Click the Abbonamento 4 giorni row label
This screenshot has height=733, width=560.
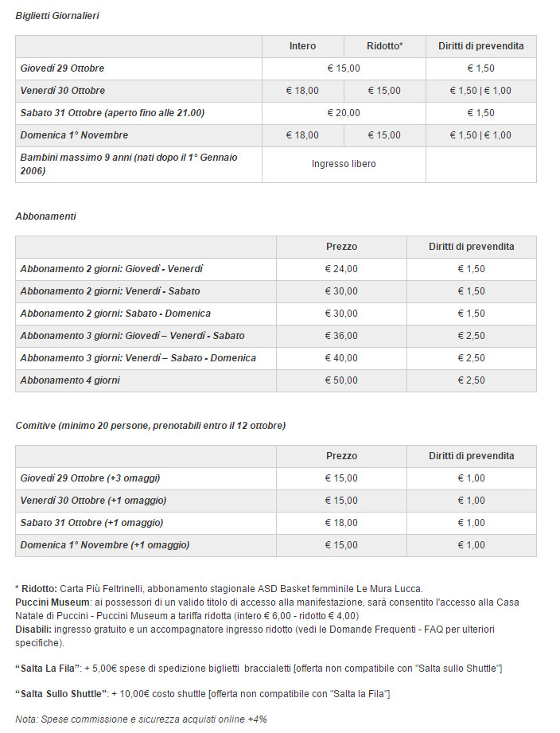[70, 380]
